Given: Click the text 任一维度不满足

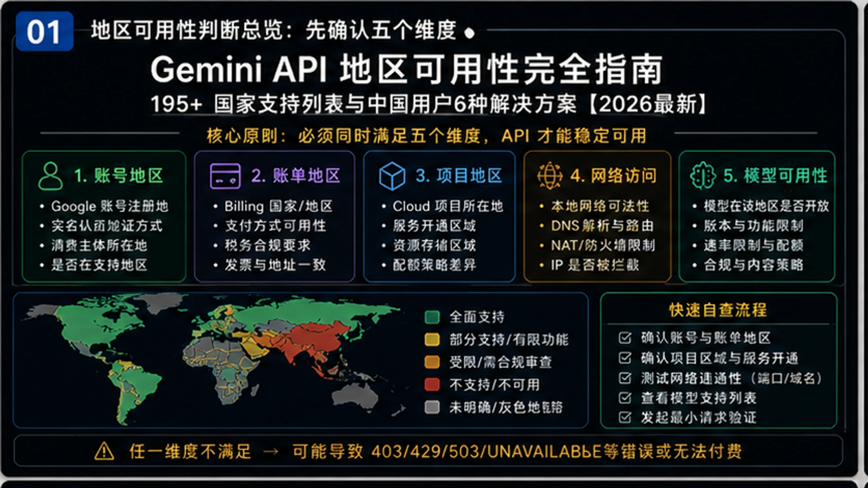Looking at the screenshot, I should (190, 451).
